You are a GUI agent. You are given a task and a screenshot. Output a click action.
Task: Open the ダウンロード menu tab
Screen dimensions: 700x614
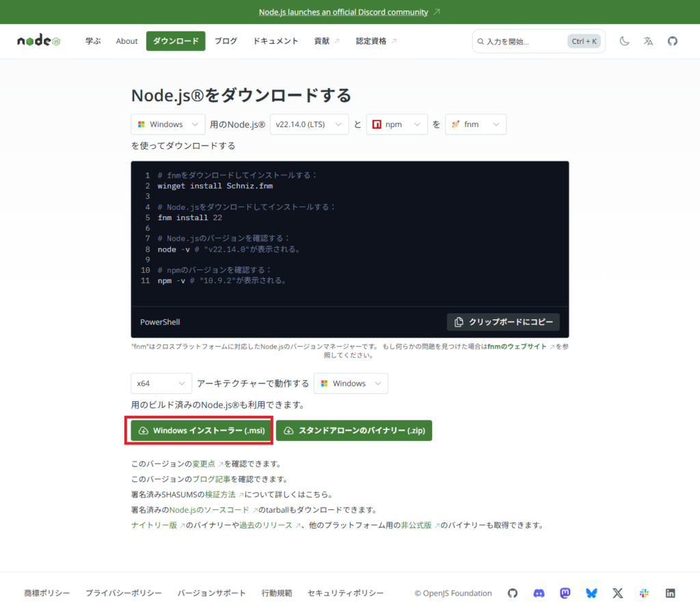176,41
